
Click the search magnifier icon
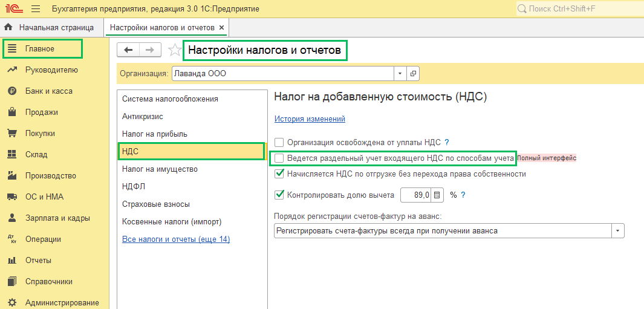[x=522, y=8]
